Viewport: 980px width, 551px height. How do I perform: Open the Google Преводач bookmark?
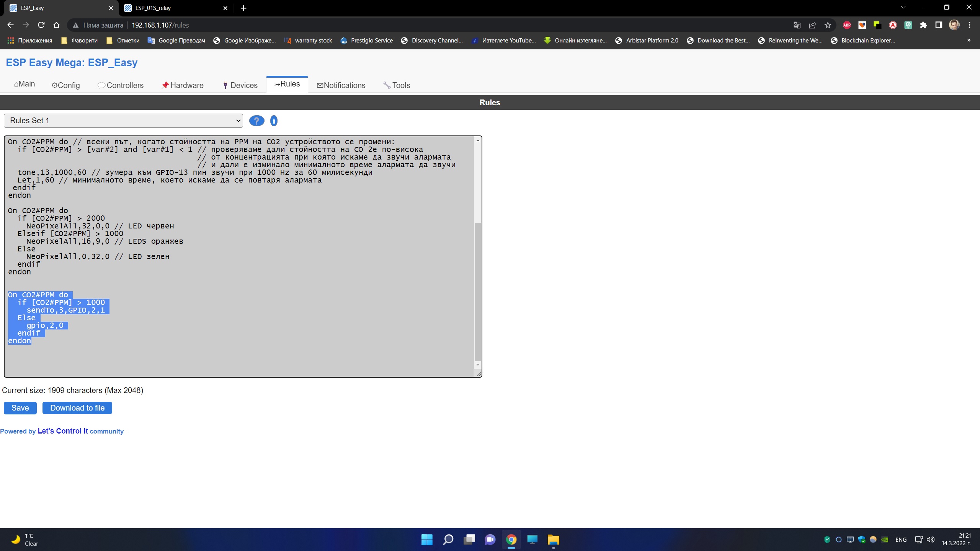click(x=176, y=41)
